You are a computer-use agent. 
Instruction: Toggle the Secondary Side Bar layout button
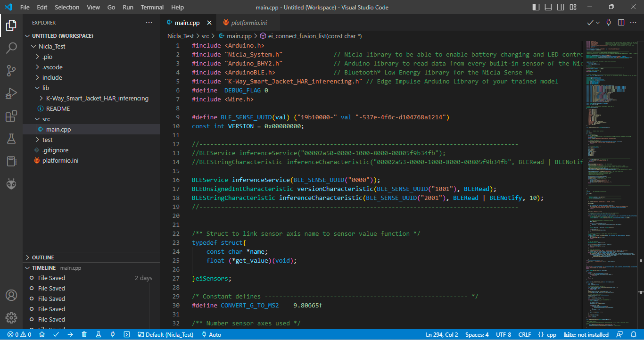pos(561,7)
